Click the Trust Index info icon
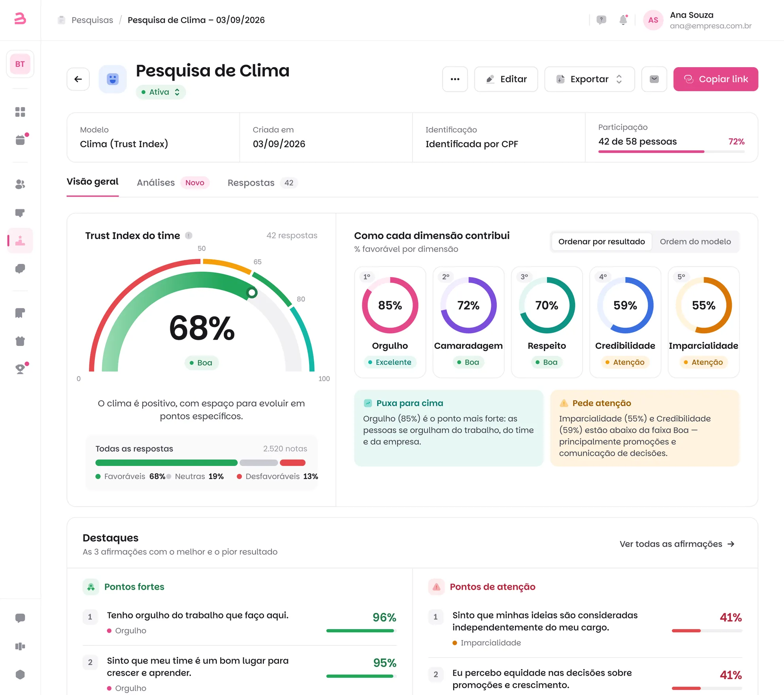This screenshot has height=695, width=784. pos(189,236)
